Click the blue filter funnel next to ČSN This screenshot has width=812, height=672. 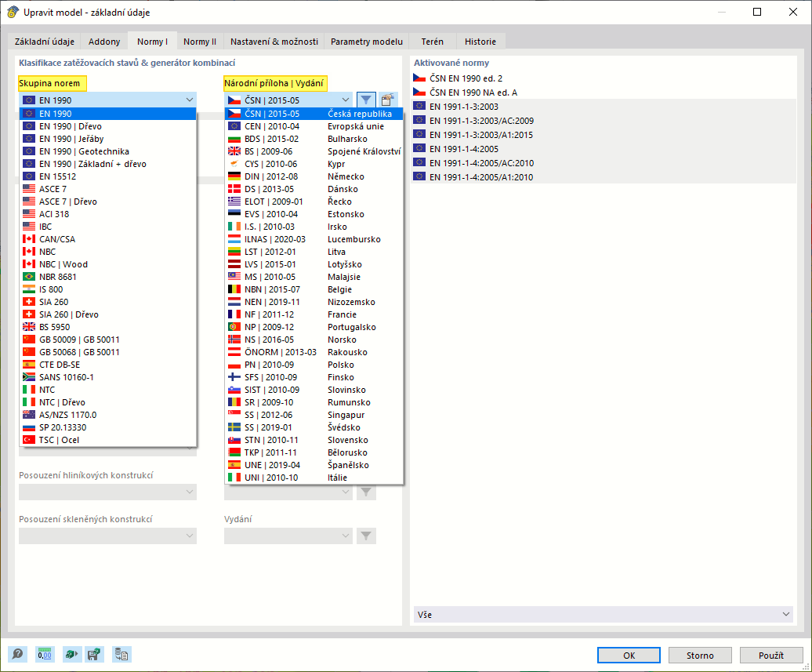(x=365, y=100)
